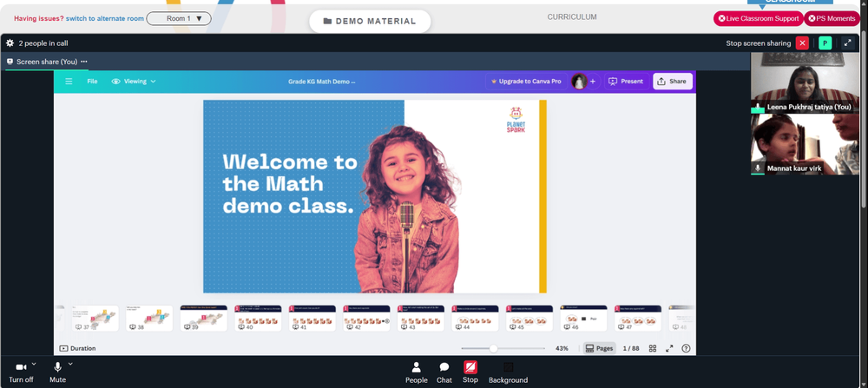Click switch to alternate room link

105,19
